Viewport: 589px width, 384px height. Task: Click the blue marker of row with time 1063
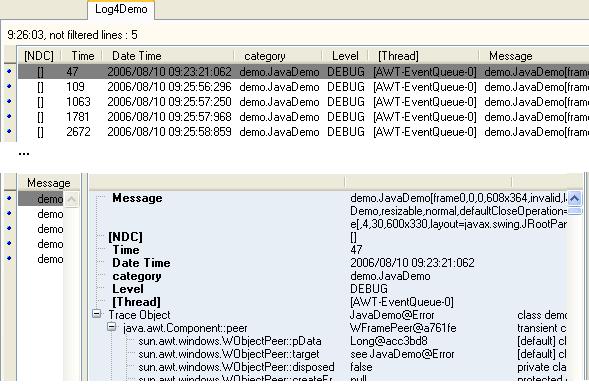click(x=9, y=101)
